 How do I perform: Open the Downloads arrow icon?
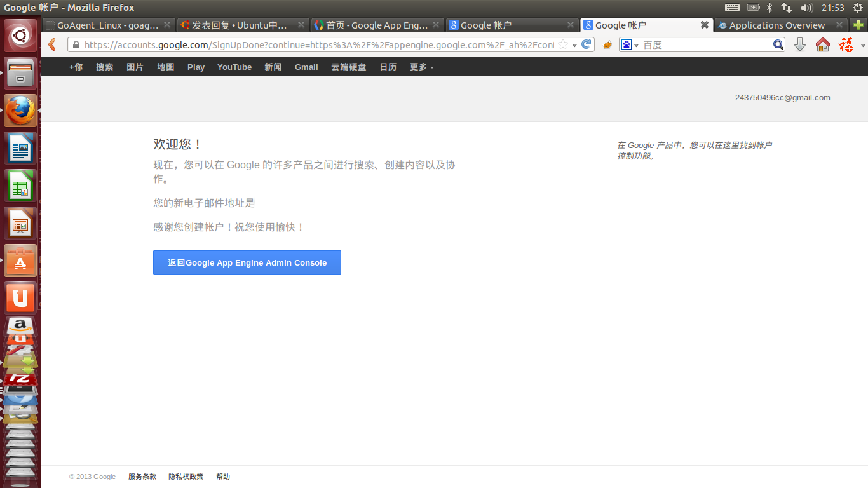800,44
